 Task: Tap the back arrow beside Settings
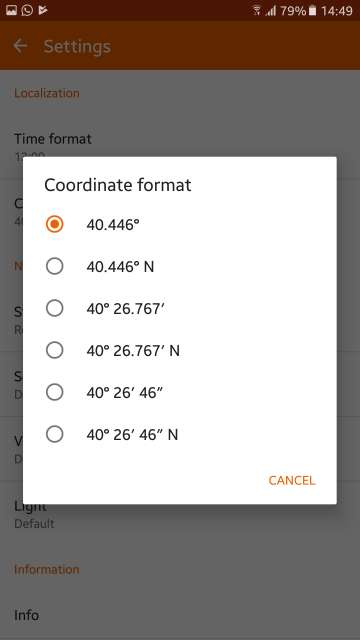(20, 46)
